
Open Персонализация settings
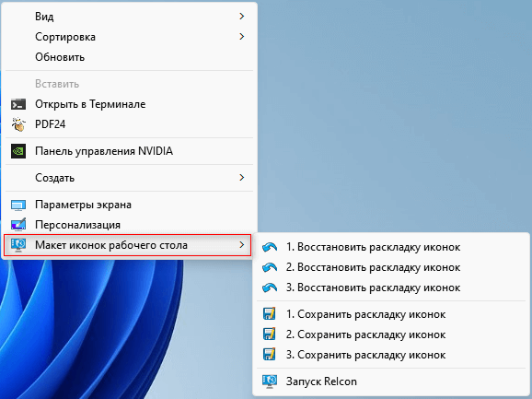point(129,225)
